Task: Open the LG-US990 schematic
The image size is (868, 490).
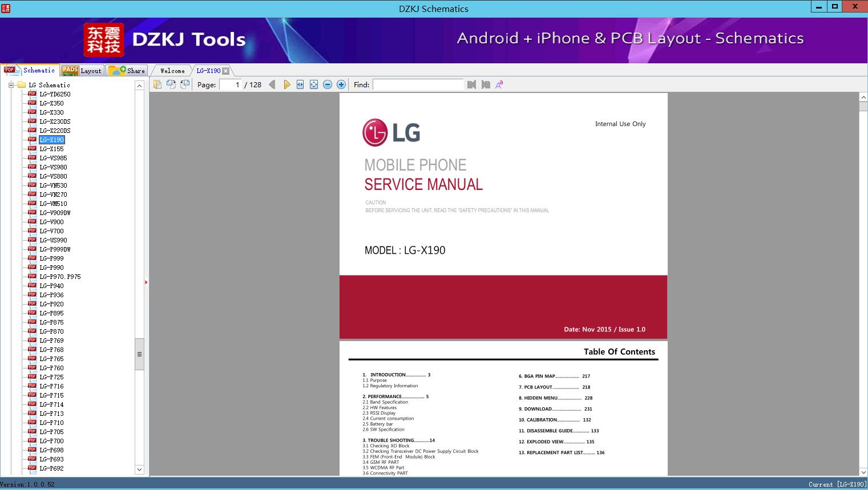Action: click(x=53, y=240)
